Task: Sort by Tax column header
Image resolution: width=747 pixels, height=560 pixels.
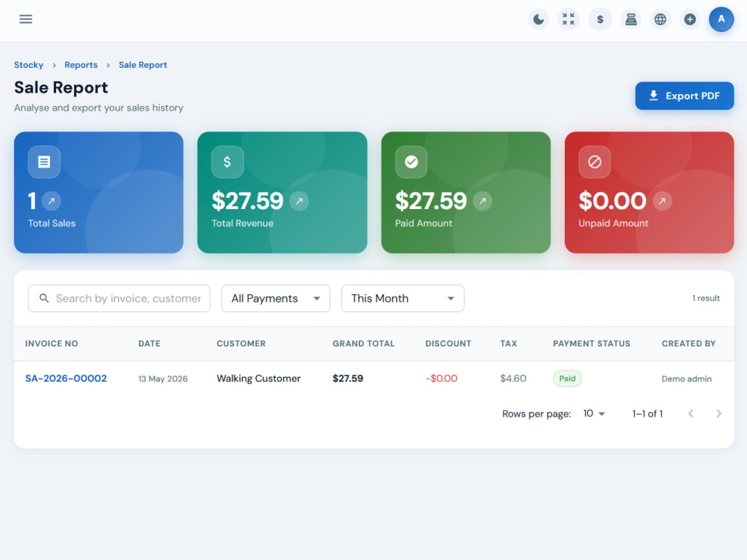Action: point(508,343)
